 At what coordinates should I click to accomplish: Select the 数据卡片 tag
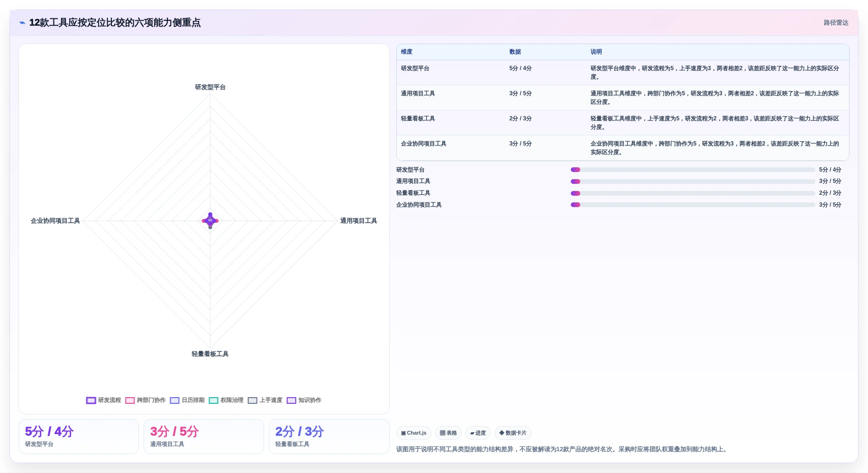point(513,433)
